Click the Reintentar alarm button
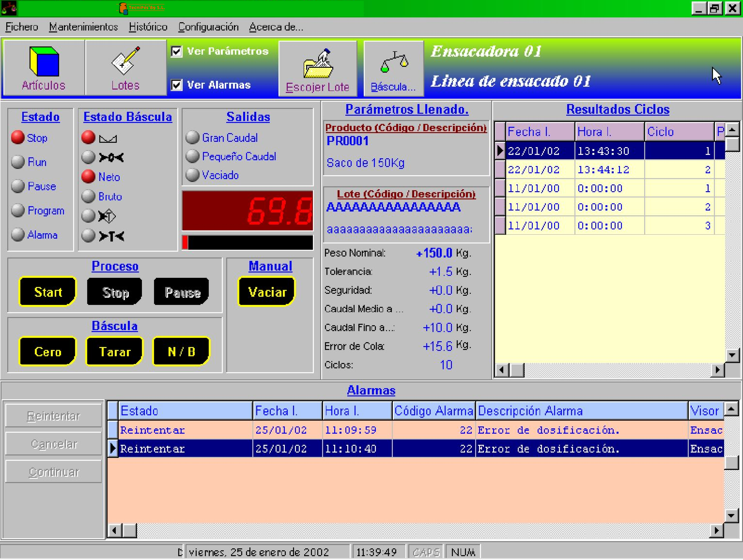The width and height of the screenshot is (743, 560). (x=53, y=416)
